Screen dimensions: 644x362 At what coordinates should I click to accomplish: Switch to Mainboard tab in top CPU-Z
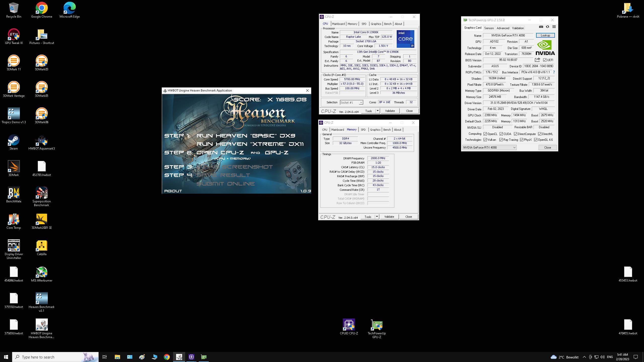tap(338, 24)
